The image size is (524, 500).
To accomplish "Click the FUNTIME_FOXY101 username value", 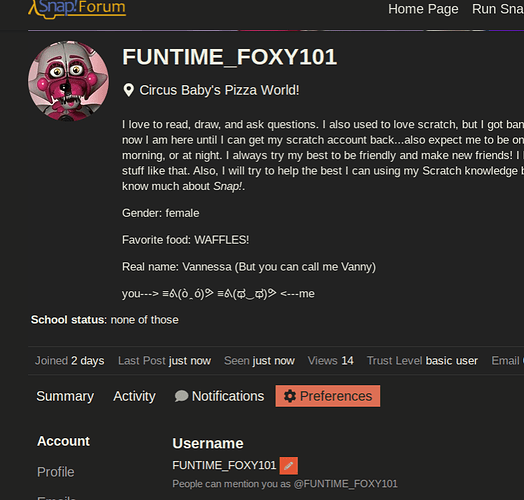I will click(224, 465).
